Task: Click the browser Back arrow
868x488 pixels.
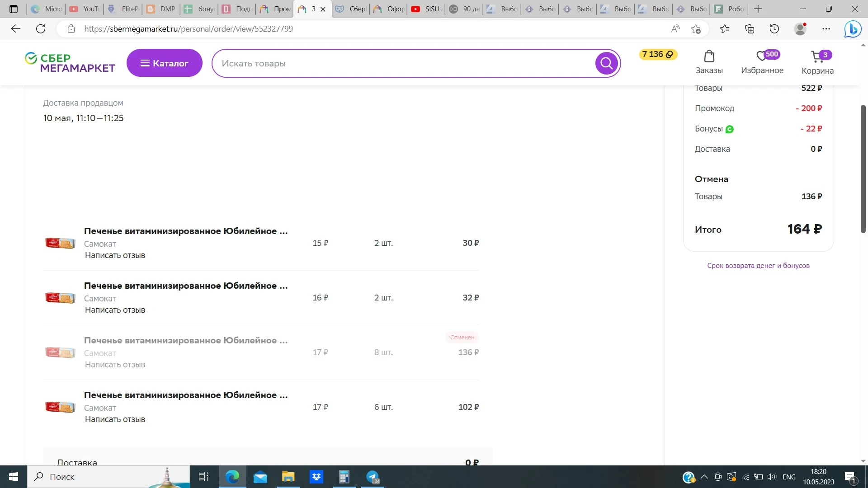Action: (x=16, y=29)
